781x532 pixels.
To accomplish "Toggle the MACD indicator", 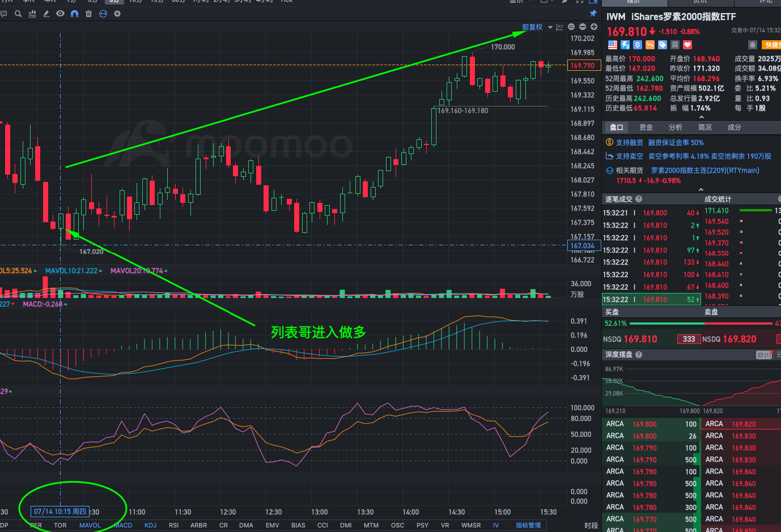I will click(x=123, y=525).
